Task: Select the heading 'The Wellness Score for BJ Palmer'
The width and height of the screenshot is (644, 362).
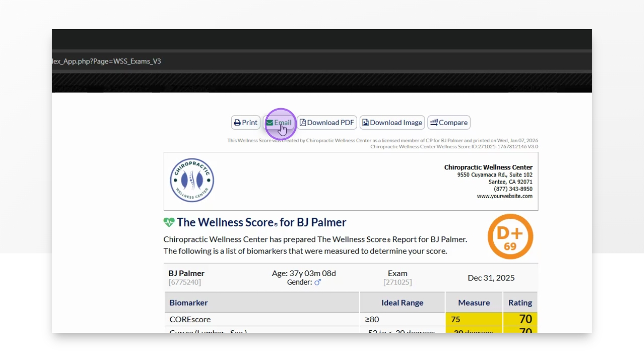Action: coord(262,222)
